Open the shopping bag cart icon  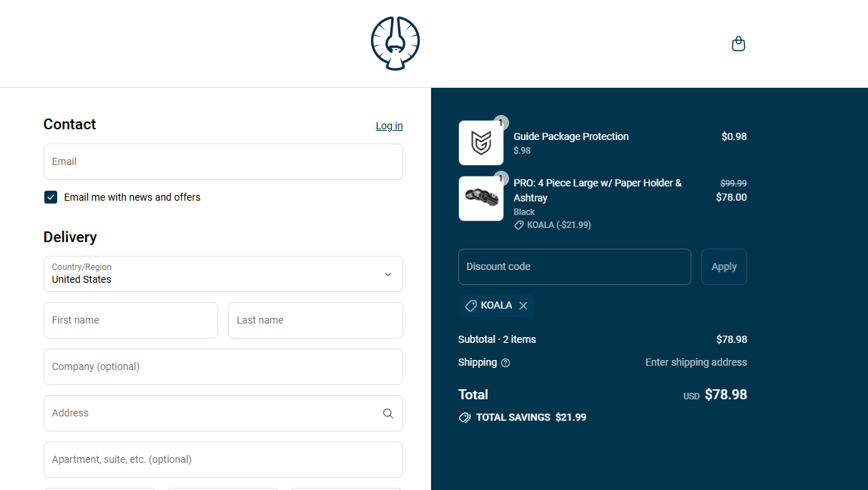739,44
